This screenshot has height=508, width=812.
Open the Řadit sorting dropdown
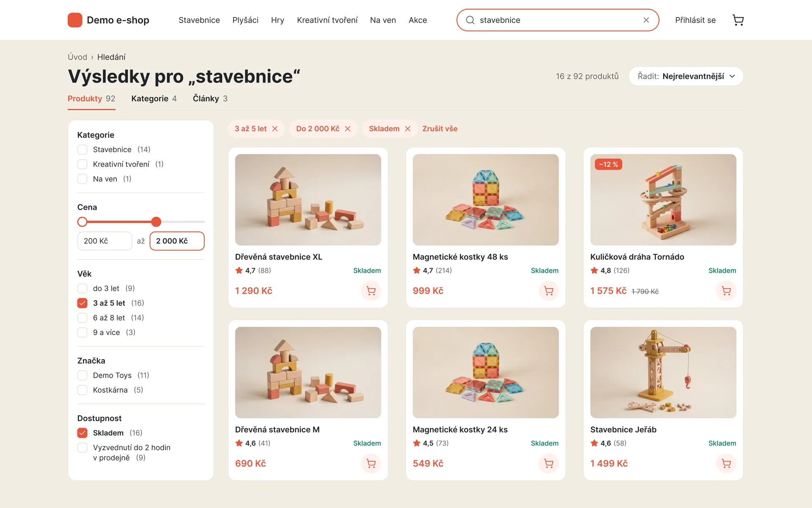pos(686,76)
